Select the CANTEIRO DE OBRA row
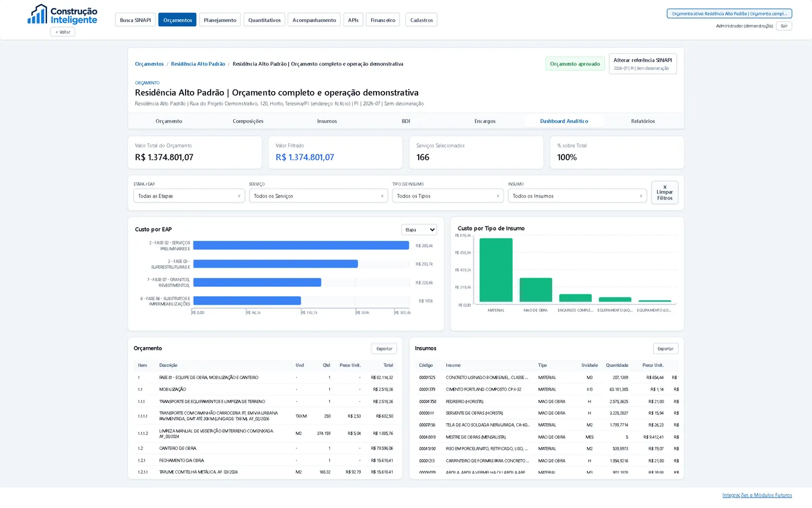The image size is (812, 508). [x=266, y=448]
